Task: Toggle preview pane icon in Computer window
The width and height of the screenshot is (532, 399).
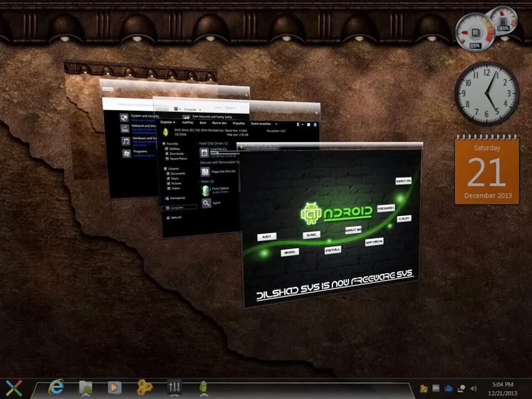Action: tap(309, 125)
